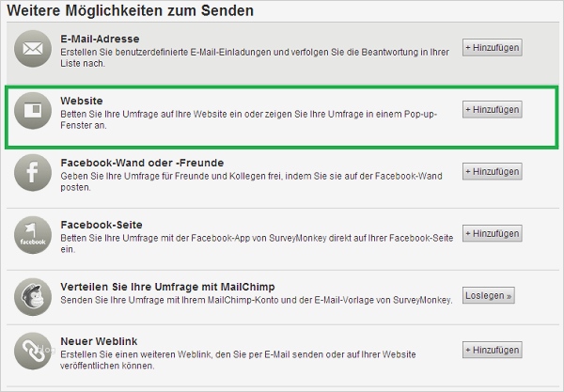Add the E-Mail-Adresse collector with Hinzufügen

(x=492, y=48)
